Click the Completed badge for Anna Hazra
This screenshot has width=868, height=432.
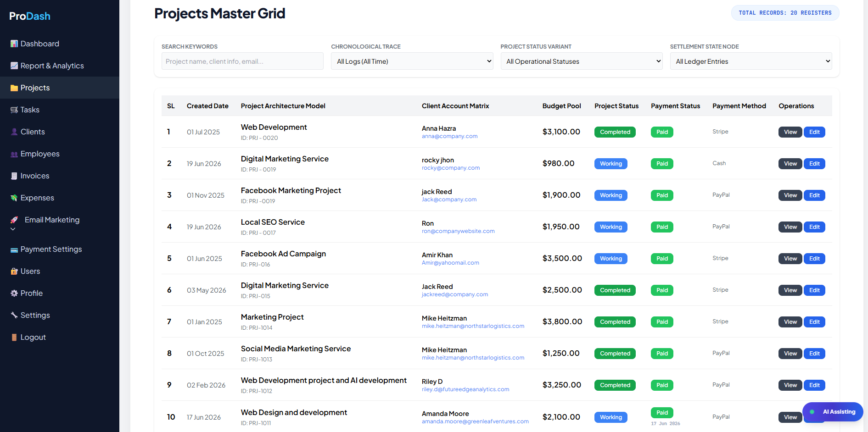[615, 132]
